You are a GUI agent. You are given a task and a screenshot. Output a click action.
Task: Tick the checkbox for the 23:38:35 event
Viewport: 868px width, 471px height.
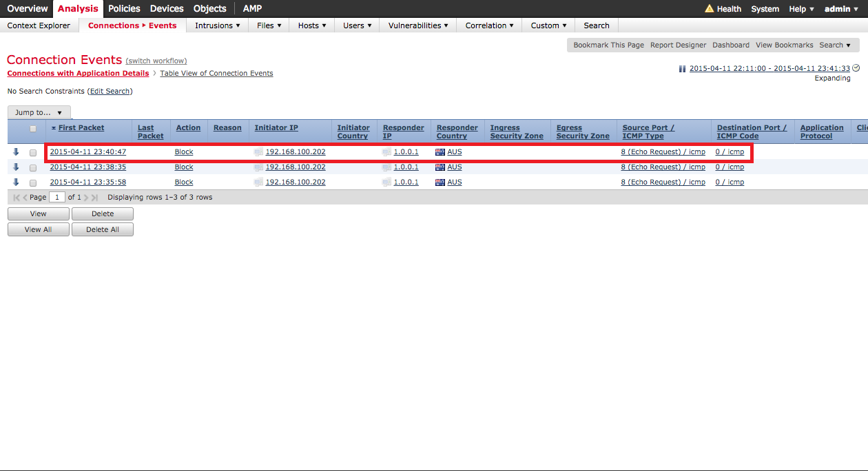coord(33,168)
